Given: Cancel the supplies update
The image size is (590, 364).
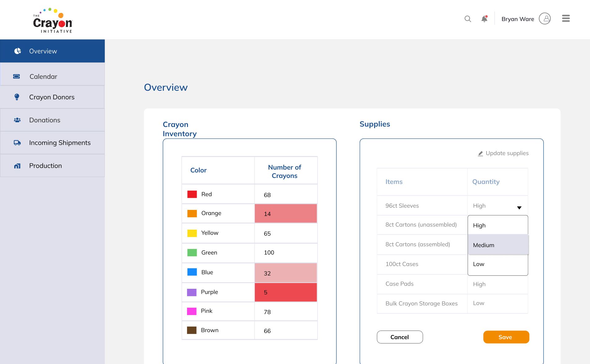Looking at the screenshot, I should (x=400, y=337).
